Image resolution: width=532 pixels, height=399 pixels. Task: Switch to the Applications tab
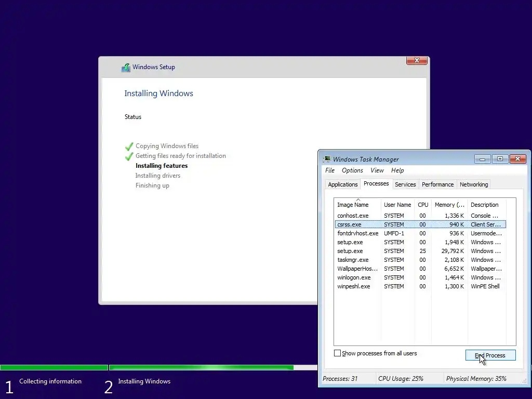(x=343, y=184)
